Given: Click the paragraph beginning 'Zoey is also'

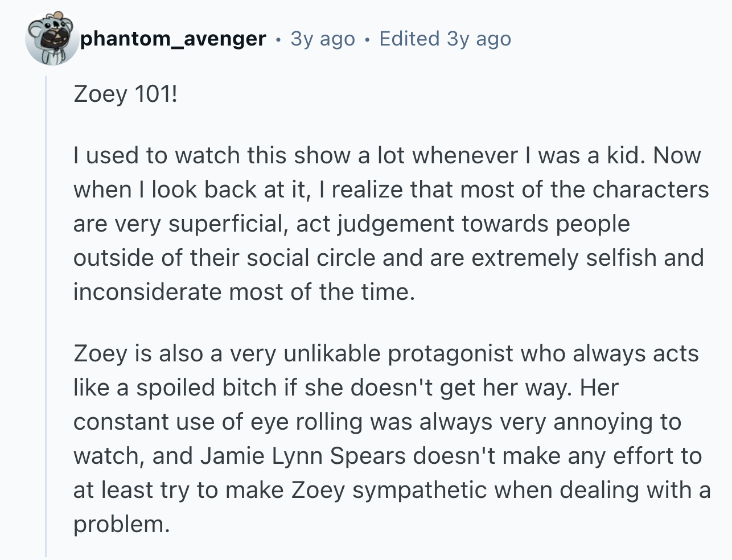Looking at the screenshot, I should [392, 439].
